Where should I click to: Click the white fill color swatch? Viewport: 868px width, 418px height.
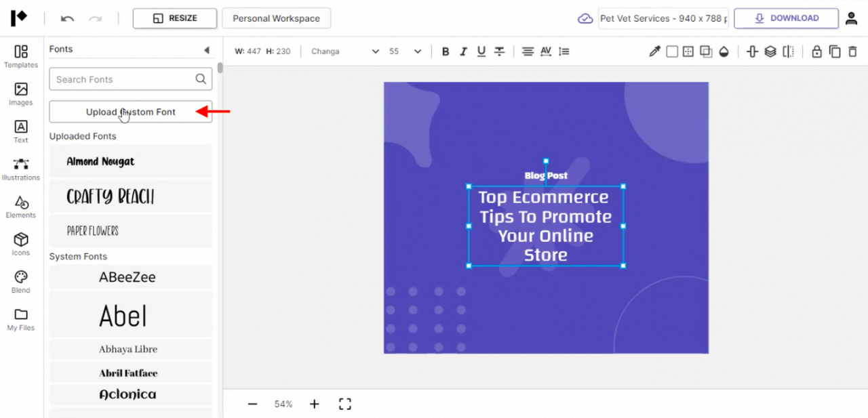point(672,51)
